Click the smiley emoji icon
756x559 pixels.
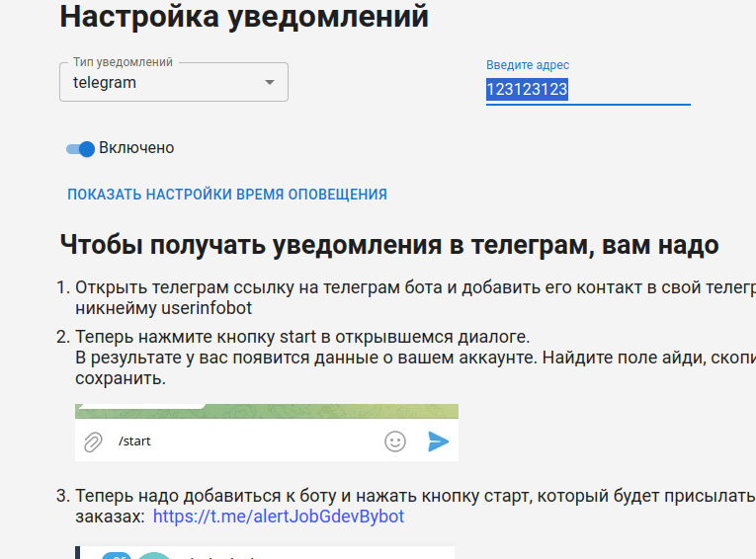click(x=395, y=441)
